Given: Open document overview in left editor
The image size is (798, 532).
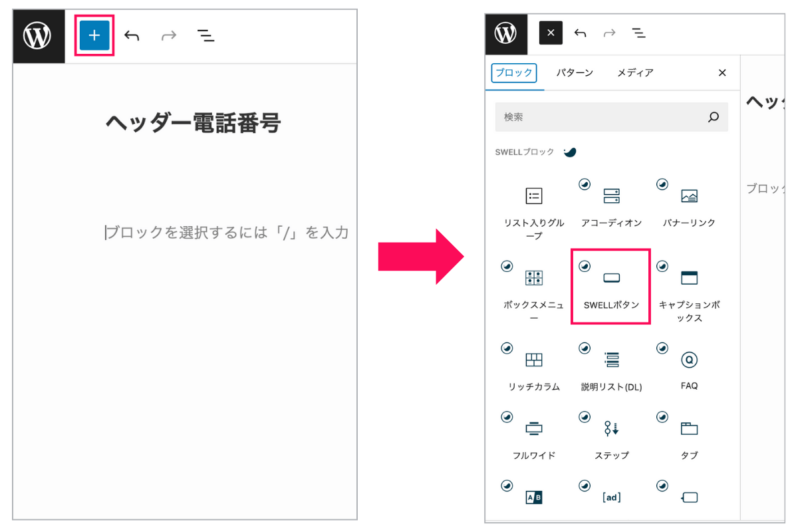Looking at the screenshot, I should [x=206, y=36].
